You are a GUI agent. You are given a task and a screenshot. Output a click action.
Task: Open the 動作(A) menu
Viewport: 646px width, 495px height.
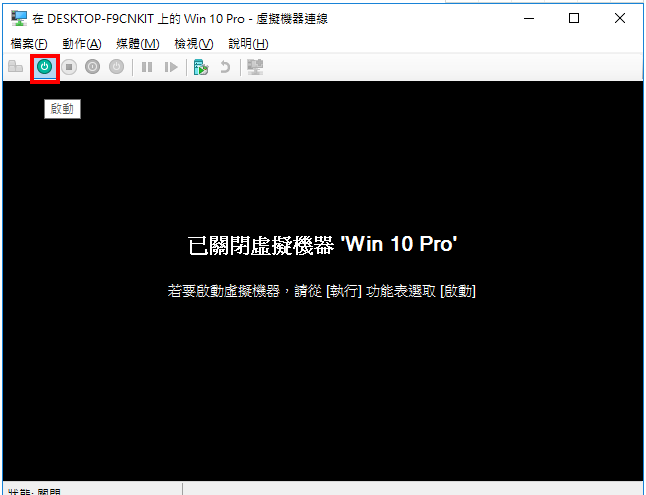pos(82,44)
